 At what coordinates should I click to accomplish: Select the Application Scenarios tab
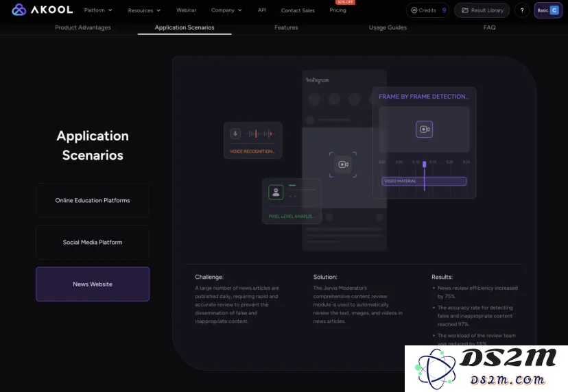[185, 27]
